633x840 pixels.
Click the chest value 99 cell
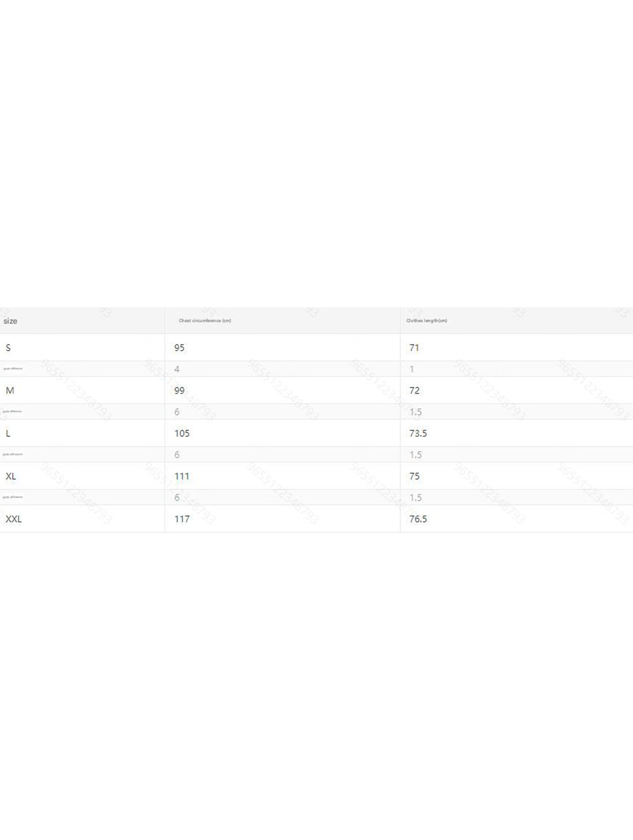179,391
